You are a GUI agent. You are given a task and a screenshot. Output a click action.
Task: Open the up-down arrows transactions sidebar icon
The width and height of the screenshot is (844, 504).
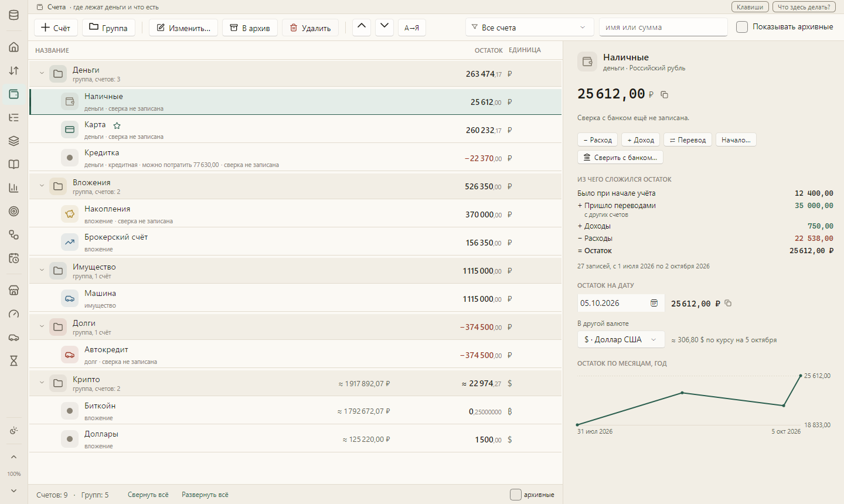click(14, 70)
